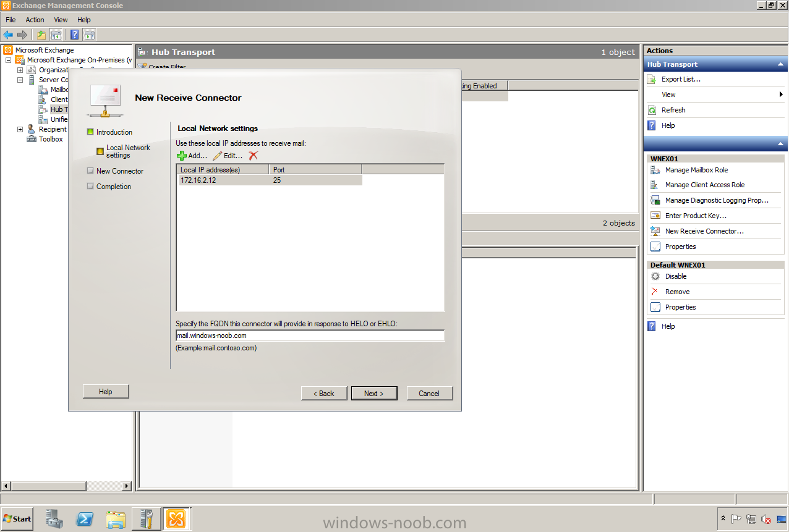Screen dimensions: 789x532
Task: Click the red X remove icon
Action: [x=253, y=156]
